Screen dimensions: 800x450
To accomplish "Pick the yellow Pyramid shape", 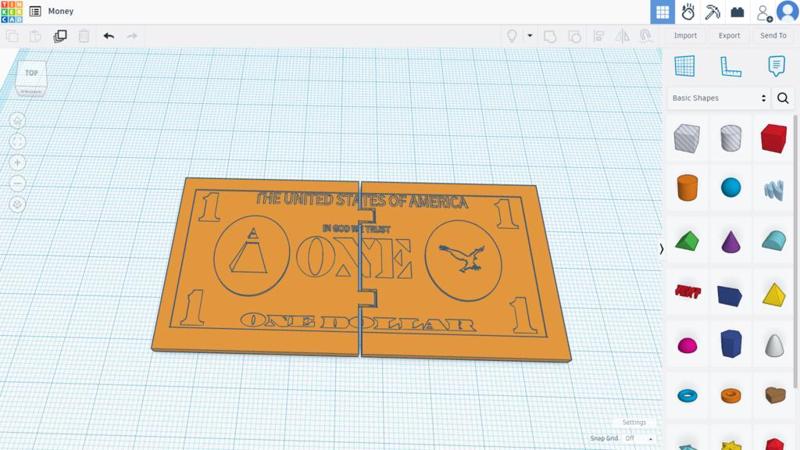I will click(x=774, y=294).
